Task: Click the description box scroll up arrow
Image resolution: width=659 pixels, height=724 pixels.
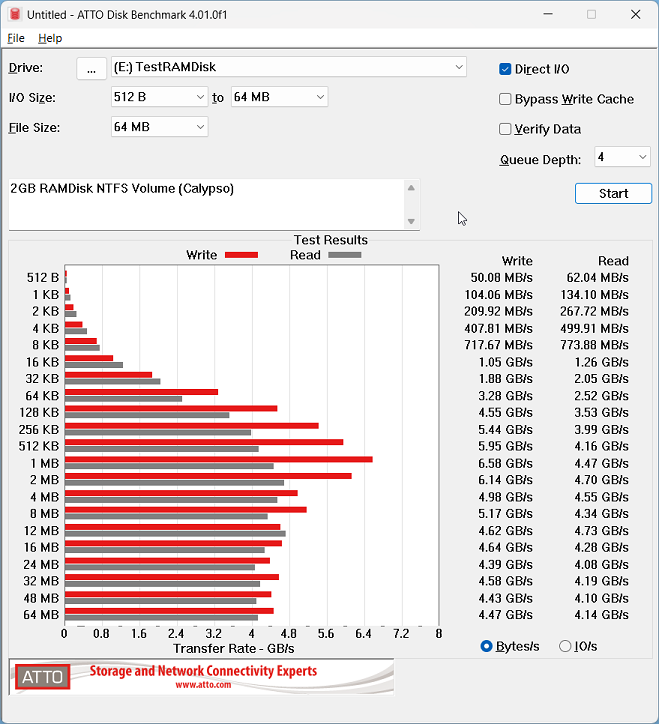Action: [x=411, y=188]
